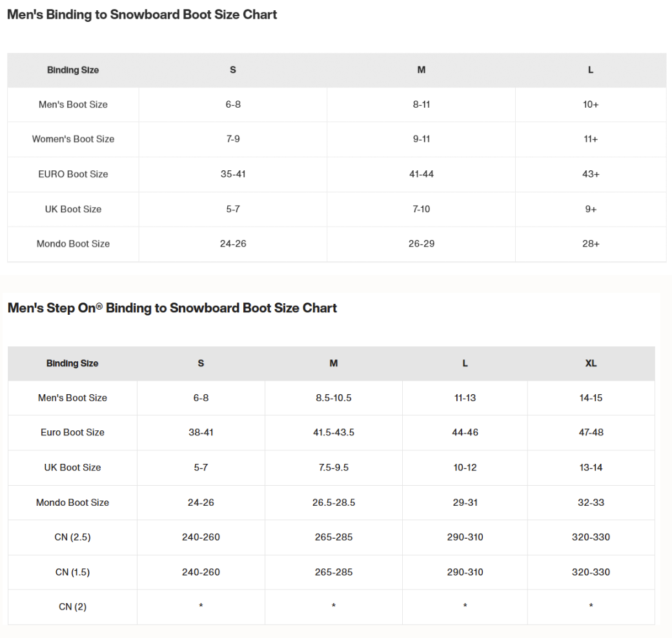672x638 pixels.
Task: Select the 43+ Euro boot size cell
Action: (x=591, y=174)
